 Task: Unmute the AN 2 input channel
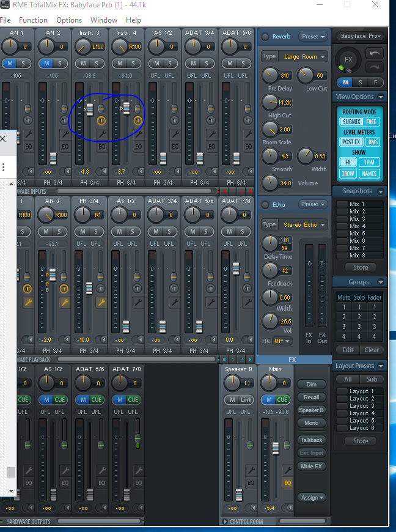point(47,64)
